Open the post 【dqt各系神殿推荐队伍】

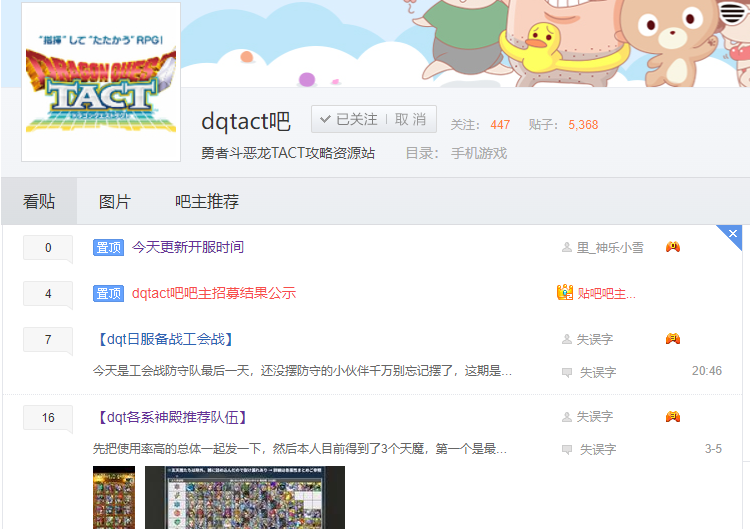coord(172,417)
